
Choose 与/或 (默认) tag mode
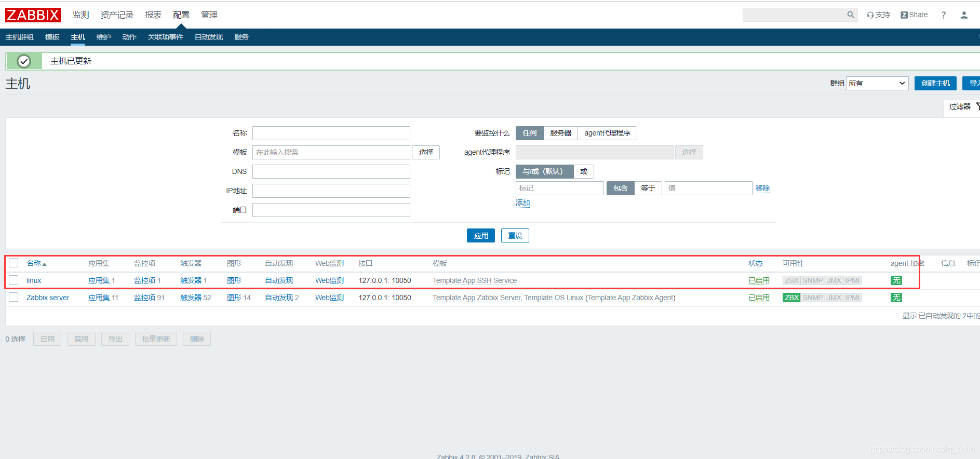click(x=544, y=171)
